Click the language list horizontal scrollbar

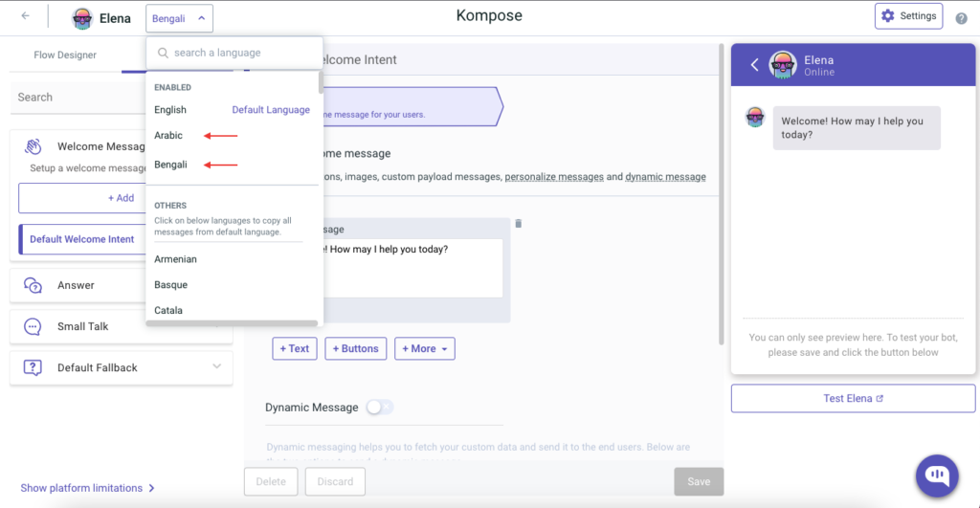coord(232,323)
